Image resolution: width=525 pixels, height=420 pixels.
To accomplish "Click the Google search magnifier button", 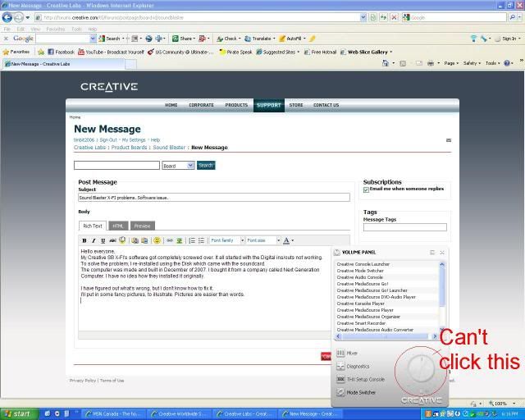I will coord(512,17).
